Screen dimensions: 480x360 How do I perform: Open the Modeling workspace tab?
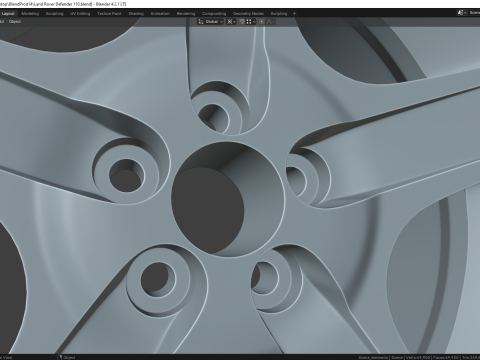30,14
